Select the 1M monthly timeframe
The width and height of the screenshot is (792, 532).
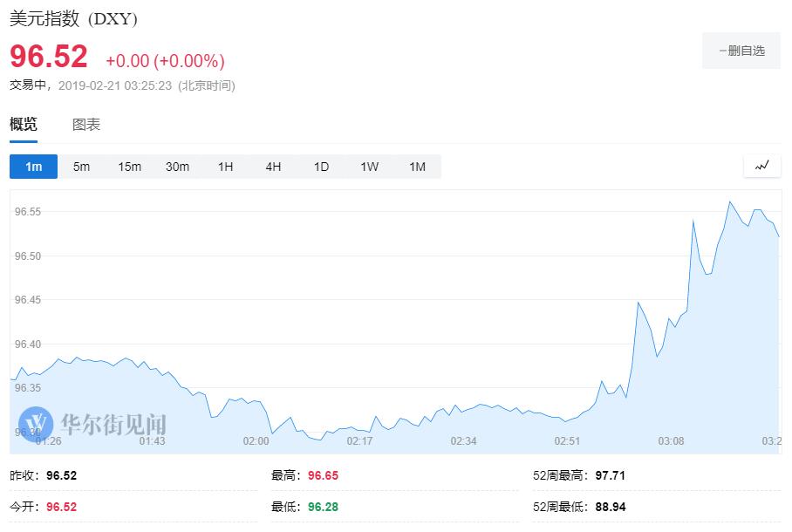[x=417, y=167]
